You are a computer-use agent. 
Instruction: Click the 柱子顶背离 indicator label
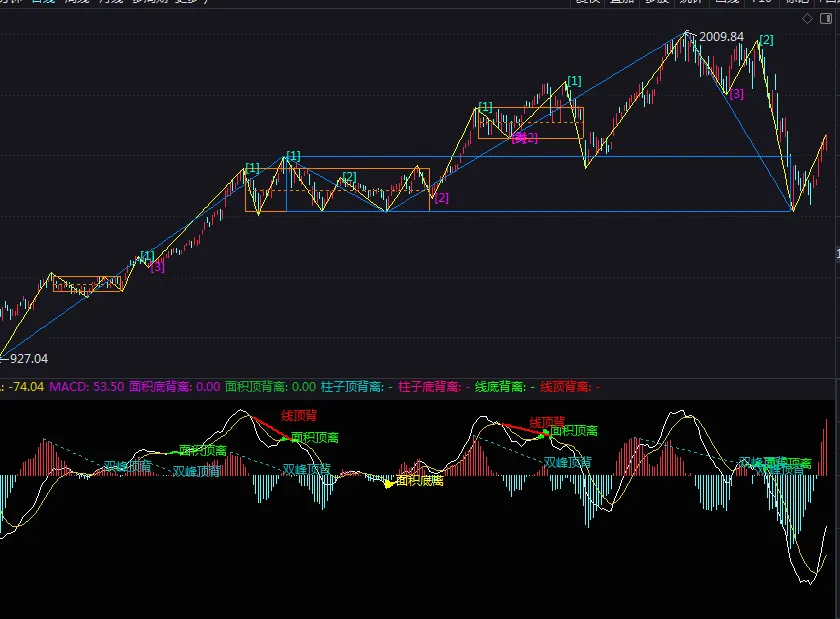point(357,386)
